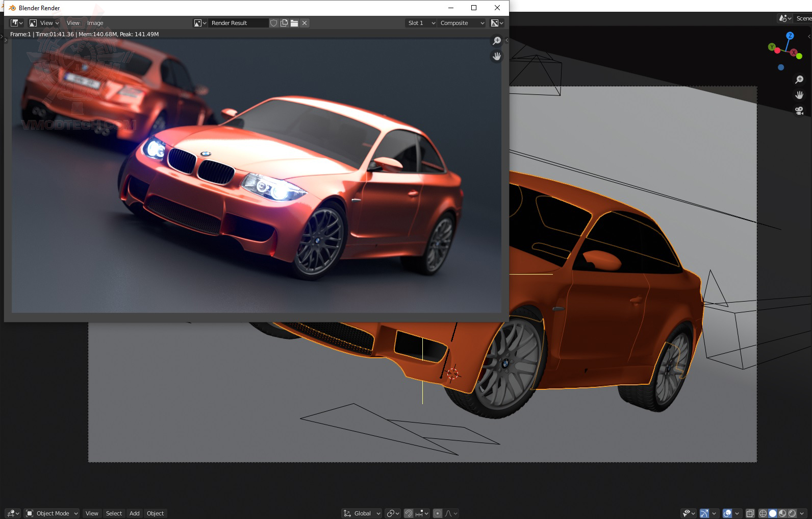Open the Add menu in the 3D viewport
The image size is (812, 519).
click(x=134, y=513)
